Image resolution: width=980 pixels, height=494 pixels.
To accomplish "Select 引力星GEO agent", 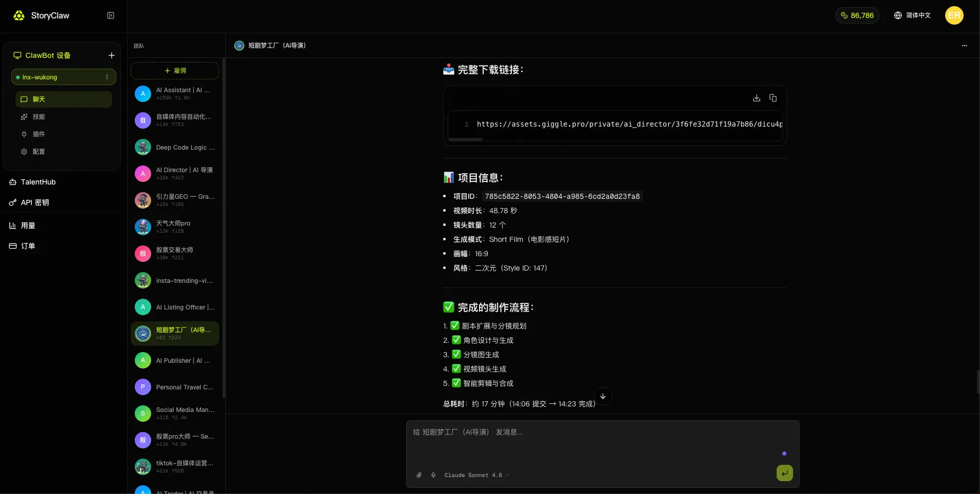I will [175, 200].
